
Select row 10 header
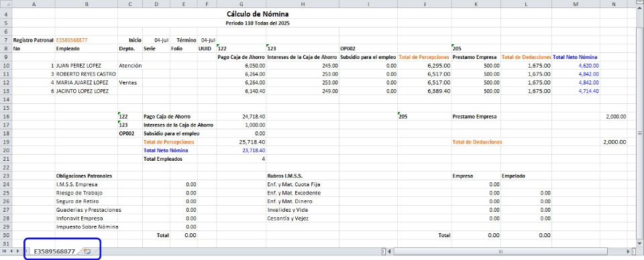6,65
